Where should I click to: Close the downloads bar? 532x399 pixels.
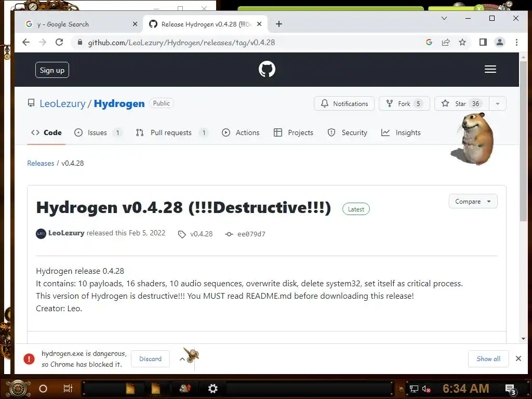coord(518,358)
